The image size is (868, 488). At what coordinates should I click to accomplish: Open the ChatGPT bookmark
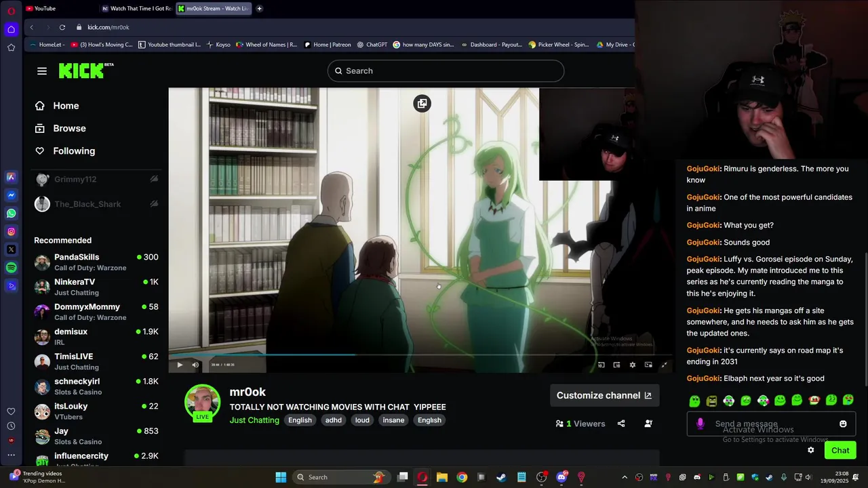tap(372, 45)
